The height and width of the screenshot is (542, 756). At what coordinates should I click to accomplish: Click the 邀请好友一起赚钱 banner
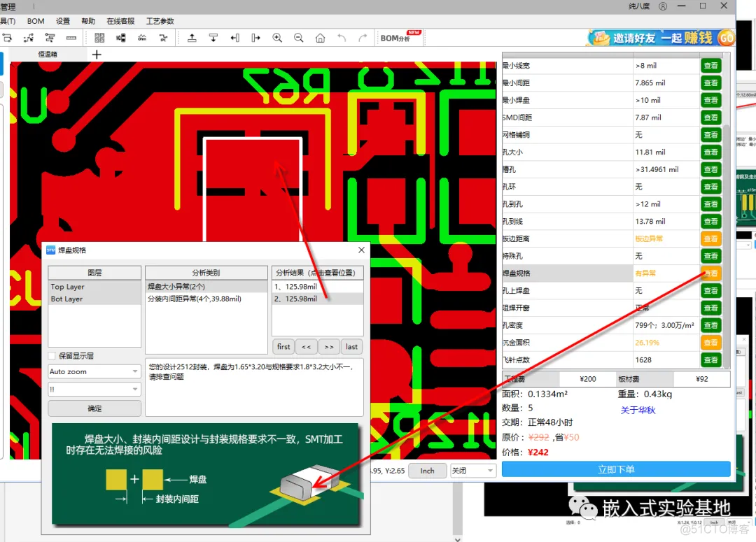(x=661, y=38)
